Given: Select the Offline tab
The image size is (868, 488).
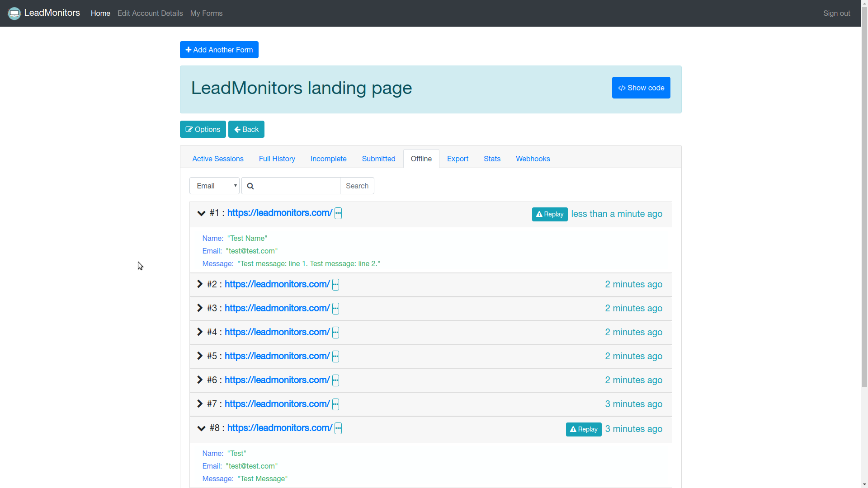Looking at the screenshot, I should pos(421,159).
